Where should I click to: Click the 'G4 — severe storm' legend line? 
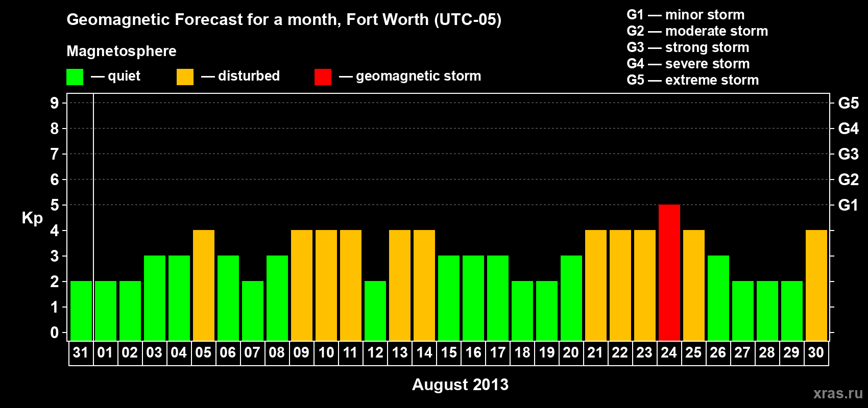tap(688, 64)
